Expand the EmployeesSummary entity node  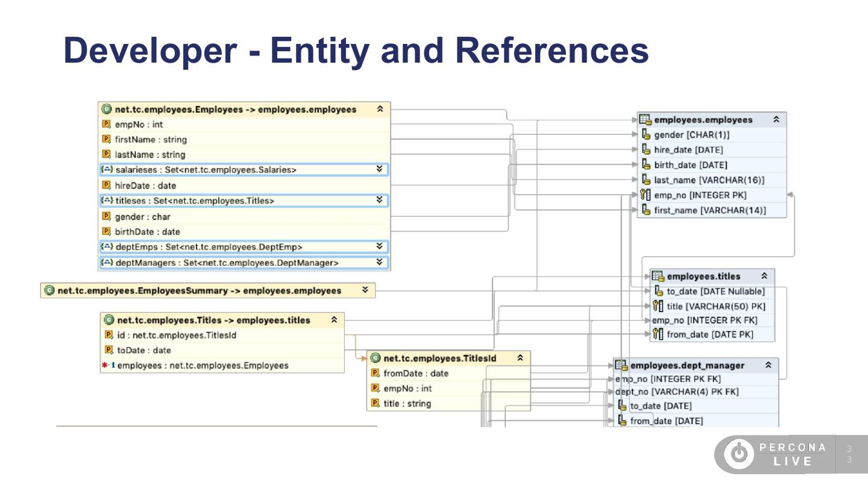tap(365, 290)
